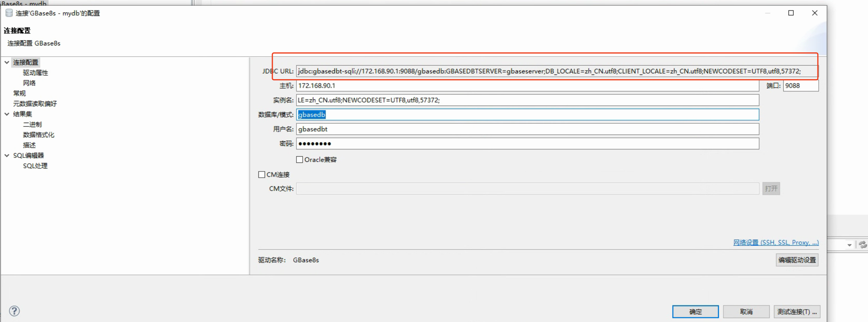Click the 确定 button
Viewport: 868px width, 322px height.
(x=695, y=312)
